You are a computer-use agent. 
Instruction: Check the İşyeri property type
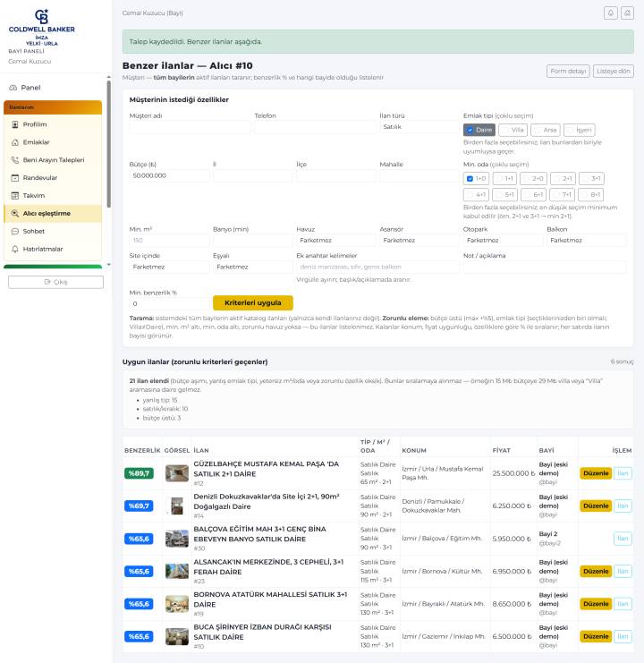[x=570, y=131]
